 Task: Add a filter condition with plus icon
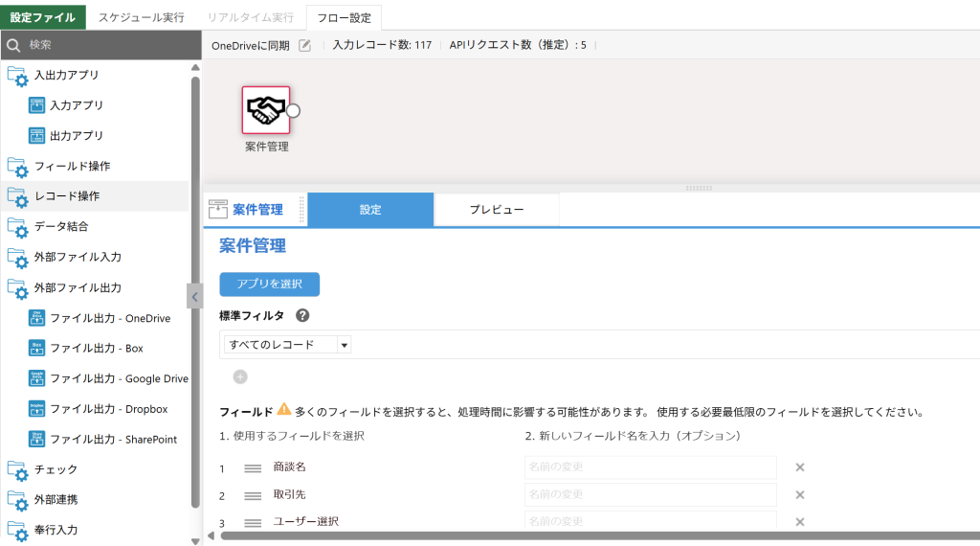point(240,376)
